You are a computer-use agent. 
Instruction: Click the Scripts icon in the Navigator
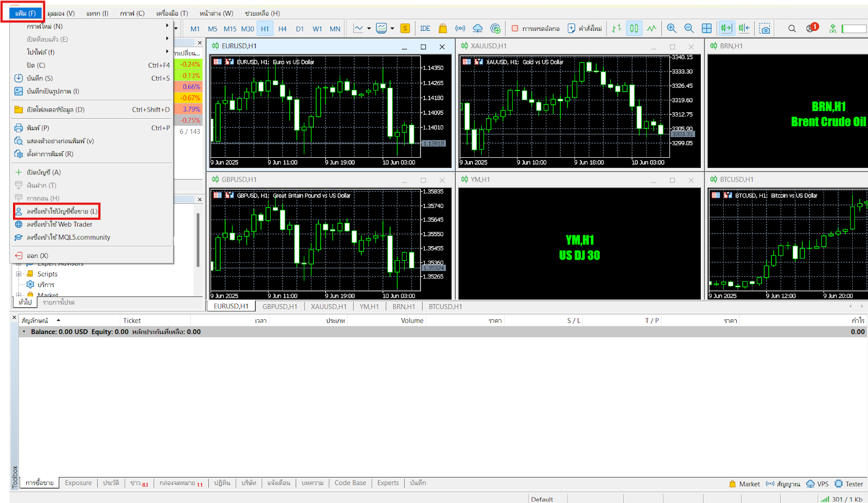click(x=30, y=274)
